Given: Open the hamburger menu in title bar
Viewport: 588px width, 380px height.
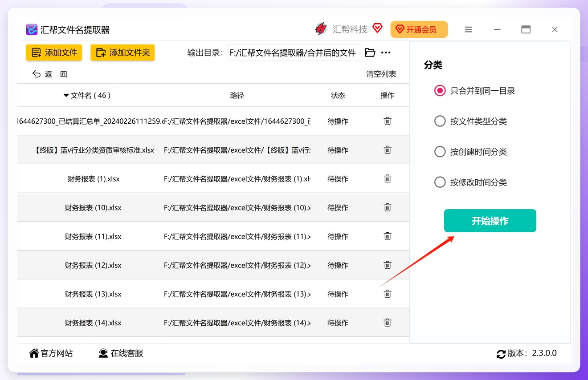Looking at the screenshot, I should pyautogui.click(x=468, y=30).
